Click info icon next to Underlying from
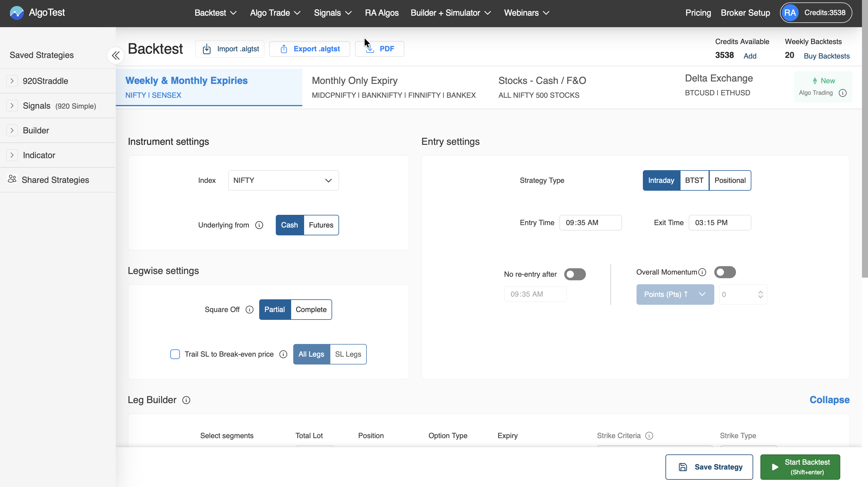The image size is (868, 487). click(x=259, y=225)
